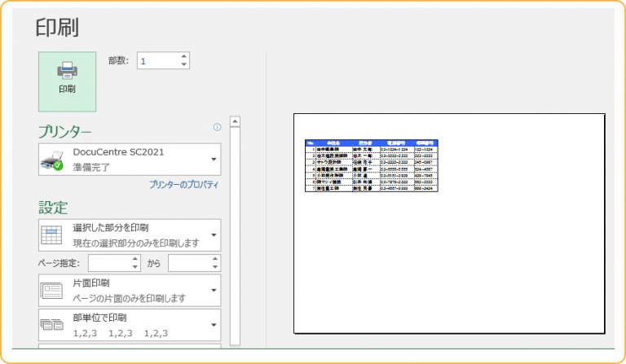Click the print preview page thumbnail
Image resolution: width=626 pixels, height=364 pixels.
pos(449,223)
